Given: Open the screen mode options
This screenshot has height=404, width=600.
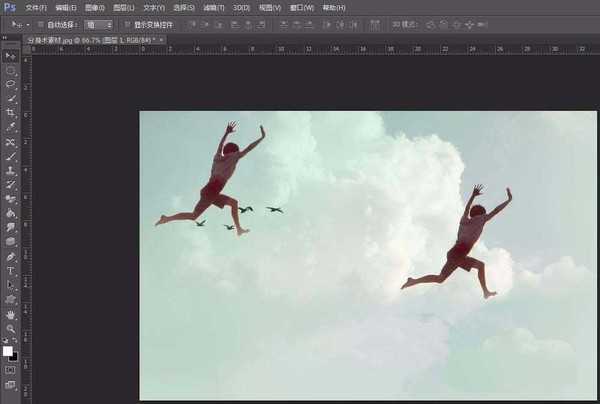Looking at the screenshot, I should [x=11, y=385].
